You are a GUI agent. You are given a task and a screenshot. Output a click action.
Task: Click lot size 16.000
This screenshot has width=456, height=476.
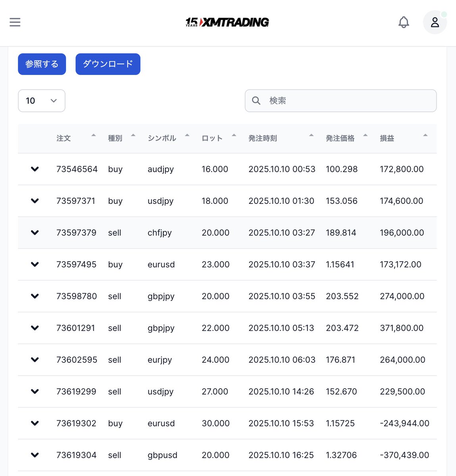[215, 169]
